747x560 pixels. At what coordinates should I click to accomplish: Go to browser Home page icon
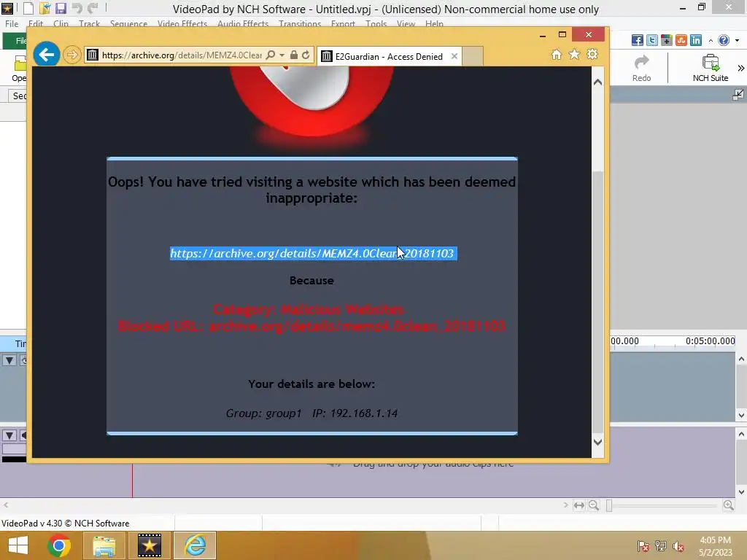click(557, 55)
